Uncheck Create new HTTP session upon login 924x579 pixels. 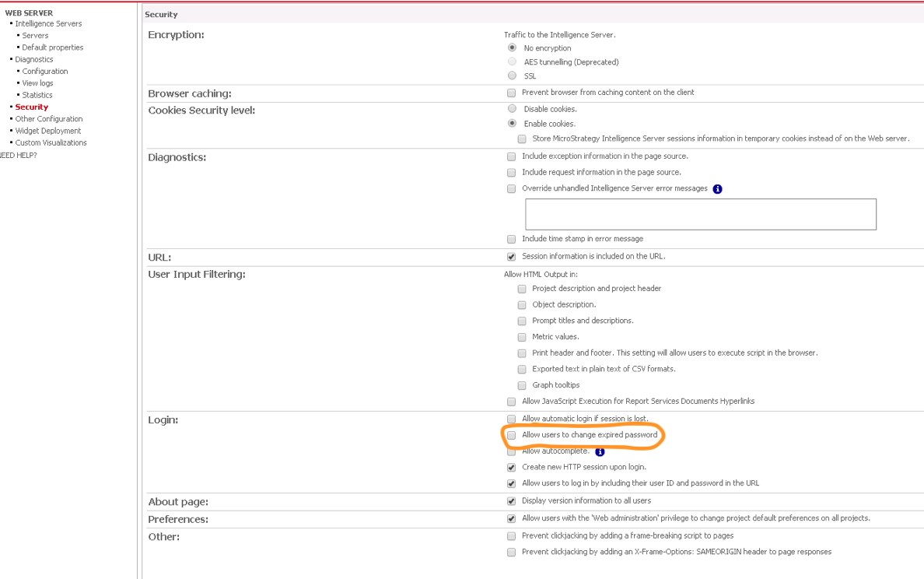click(511, 466)
